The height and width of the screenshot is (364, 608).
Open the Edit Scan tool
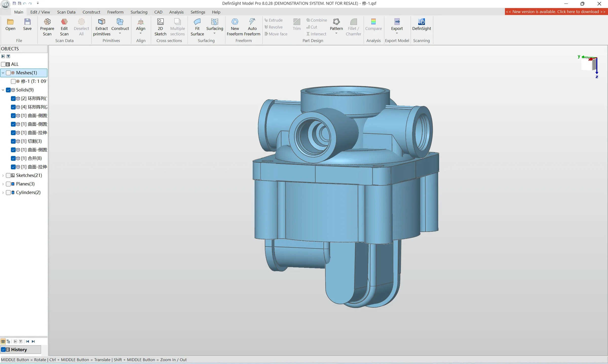[64, 27]
